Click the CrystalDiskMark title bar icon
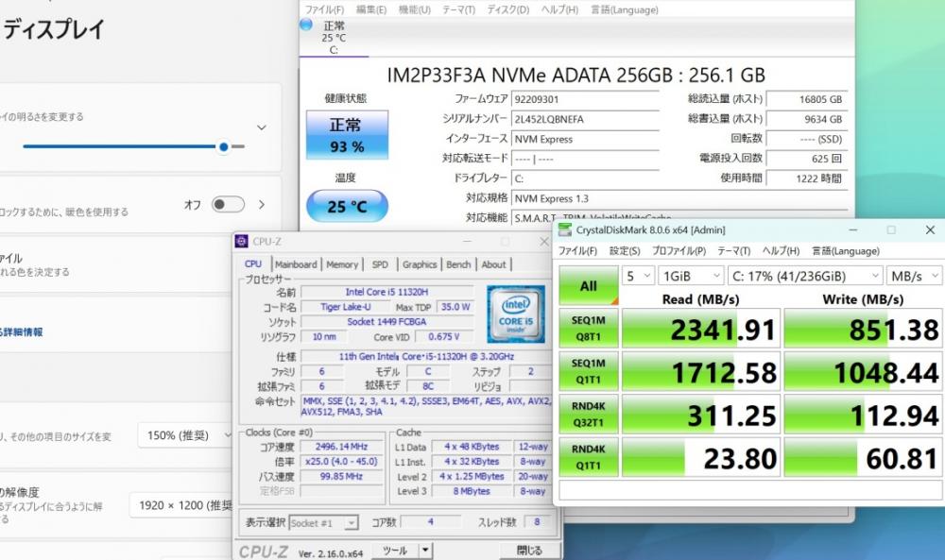The height and width of the screenshot is (560, 945). tap(566, 229)
